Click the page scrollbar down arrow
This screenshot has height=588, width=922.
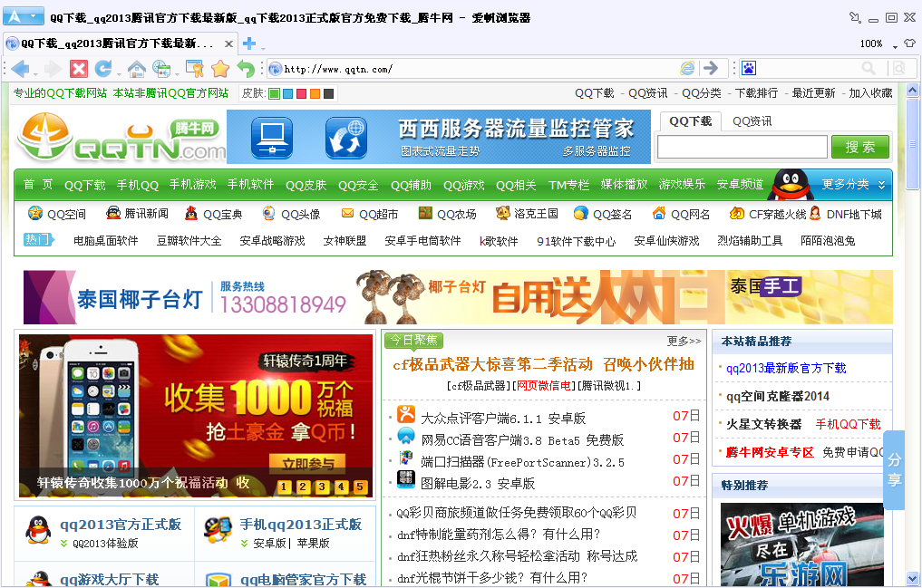(x=912, y=578)
